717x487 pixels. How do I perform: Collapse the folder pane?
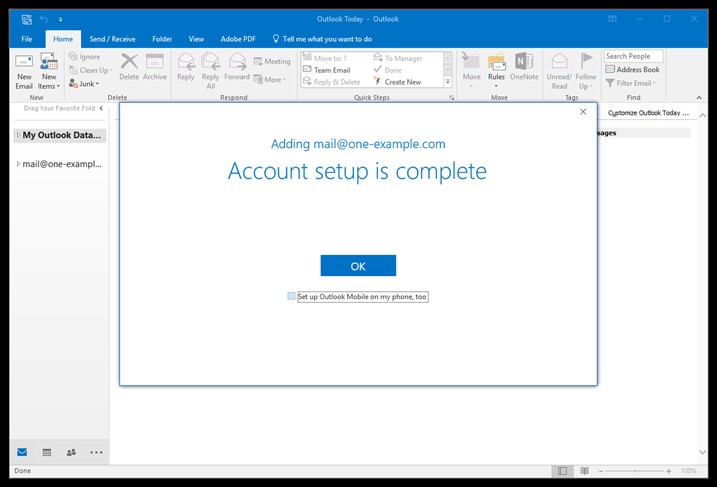tap(101, 108)
